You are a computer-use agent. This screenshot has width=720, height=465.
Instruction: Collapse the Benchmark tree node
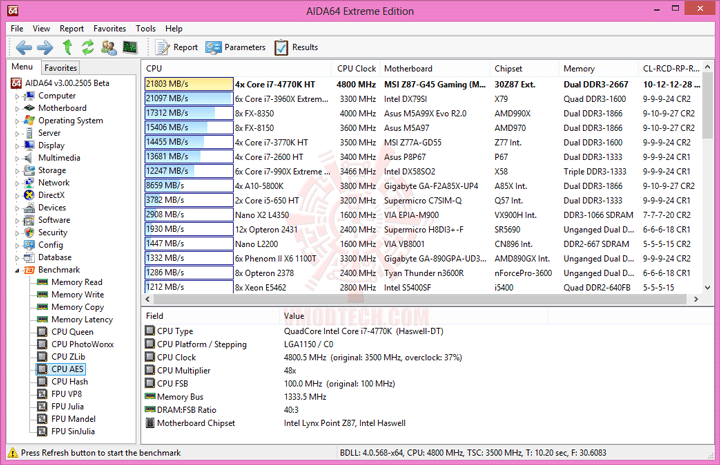17,270
